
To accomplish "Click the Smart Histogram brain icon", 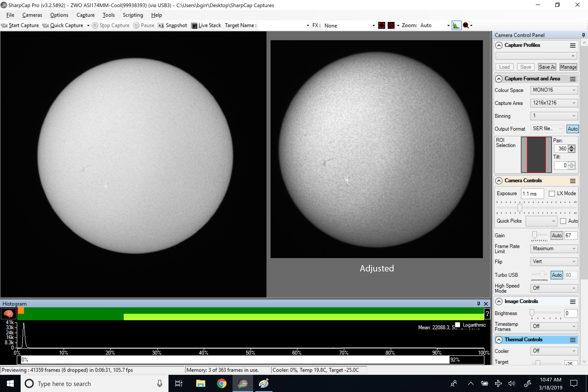I will click(x=9, y=314).
